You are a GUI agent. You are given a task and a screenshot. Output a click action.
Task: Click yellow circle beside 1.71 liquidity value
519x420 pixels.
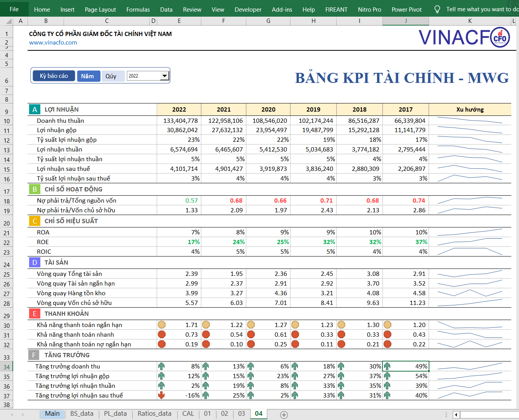coord(162,325)
